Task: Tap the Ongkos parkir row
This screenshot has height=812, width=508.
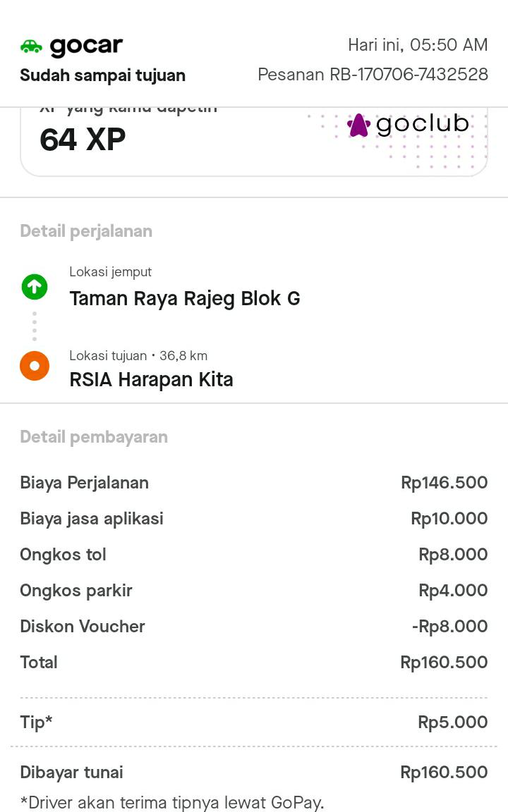Action: coord(254,591)
